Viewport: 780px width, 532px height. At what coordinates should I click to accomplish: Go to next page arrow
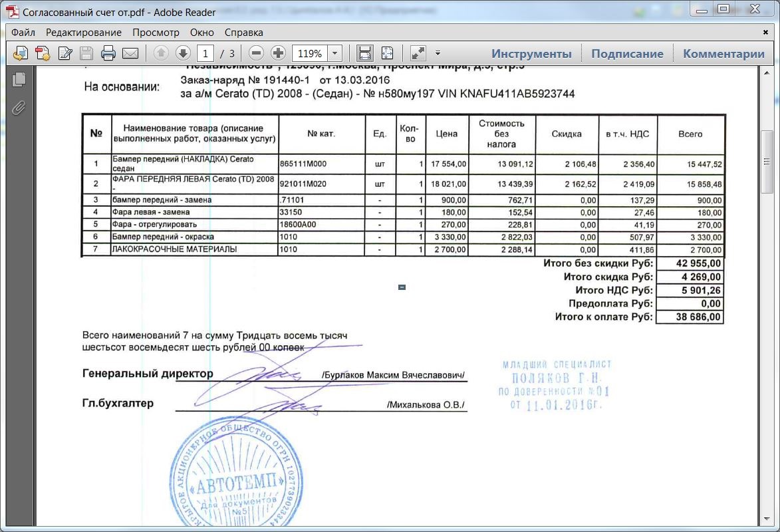pos(183,53)
